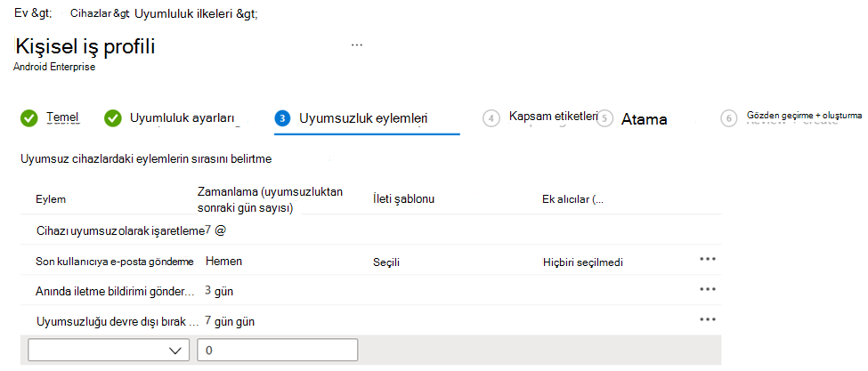Switch to the Atama tab
The image size is (868, 371).
pos(644,119)
